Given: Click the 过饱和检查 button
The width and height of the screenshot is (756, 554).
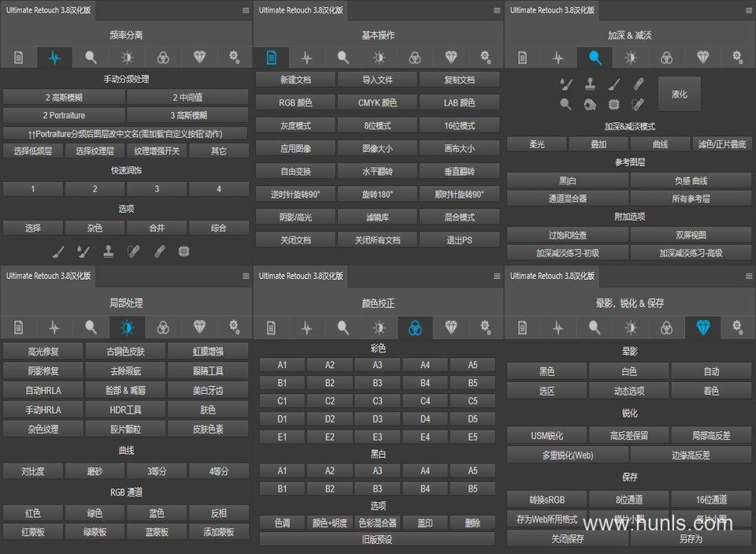Looking at the screenshot, I should pyautogui.click(x=568, y=235).
